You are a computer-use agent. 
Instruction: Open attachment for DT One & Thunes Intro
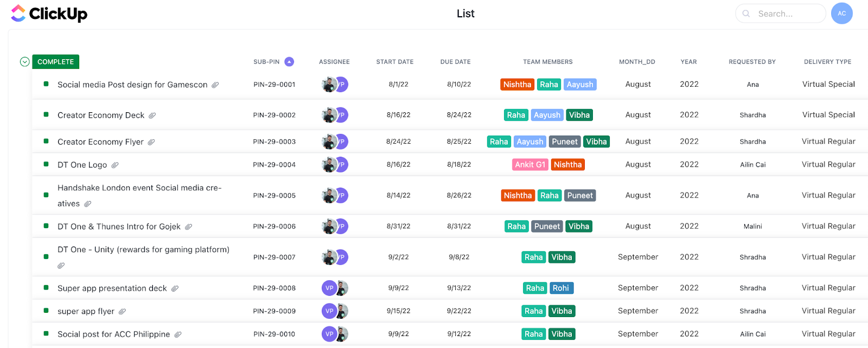click(189, 227)
